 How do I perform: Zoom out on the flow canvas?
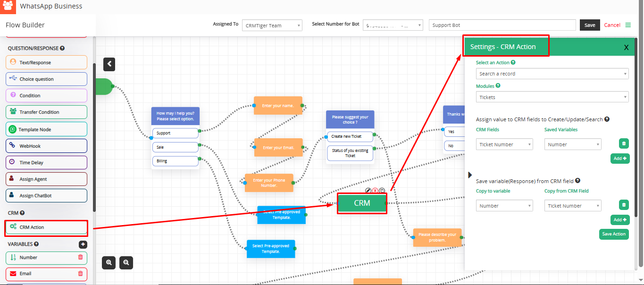pos(126,262)
